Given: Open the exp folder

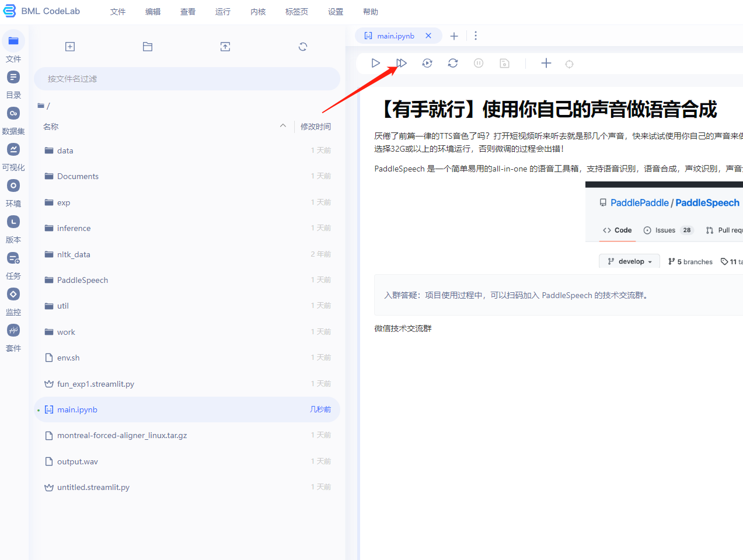Looking at the screenshot, I should [x=187, y=202].
